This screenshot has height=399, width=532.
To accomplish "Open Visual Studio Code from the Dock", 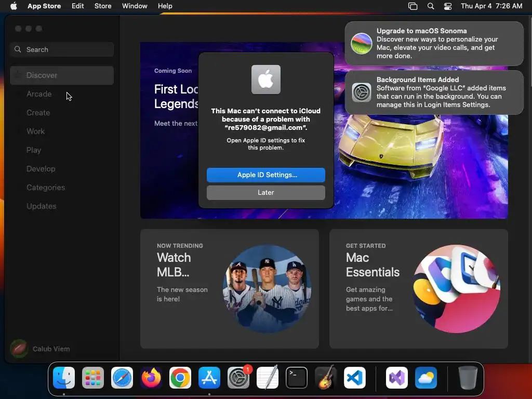I will click(x=355, y=378).
